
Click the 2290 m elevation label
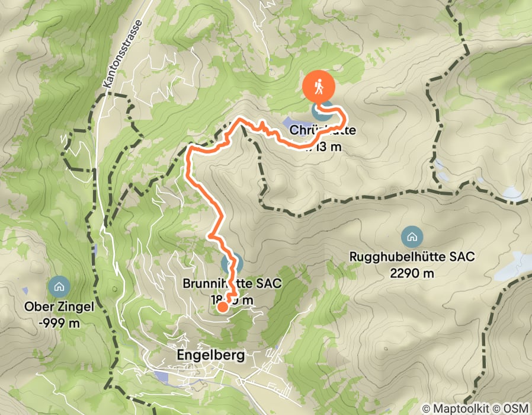412,273
